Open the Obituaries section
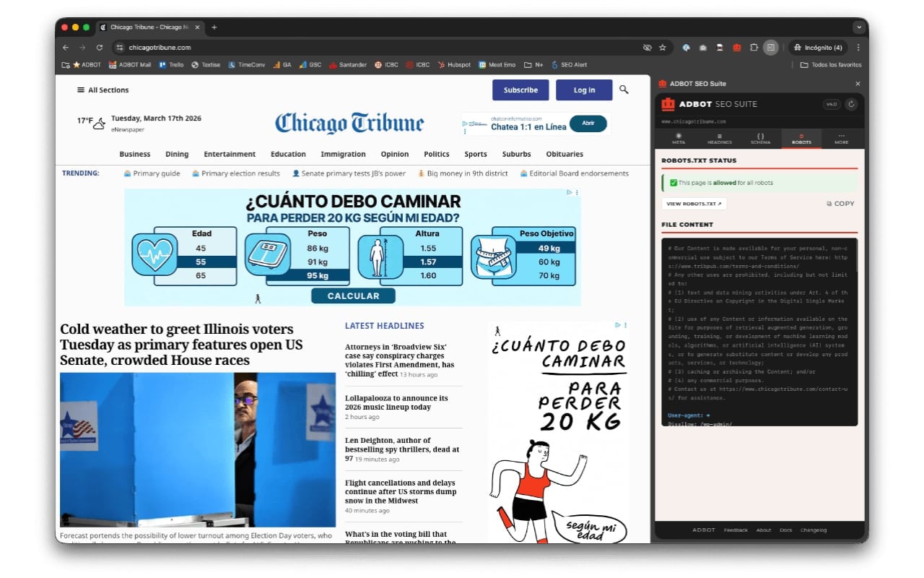Viewport: 924px width, 578px height. point(565,154)
